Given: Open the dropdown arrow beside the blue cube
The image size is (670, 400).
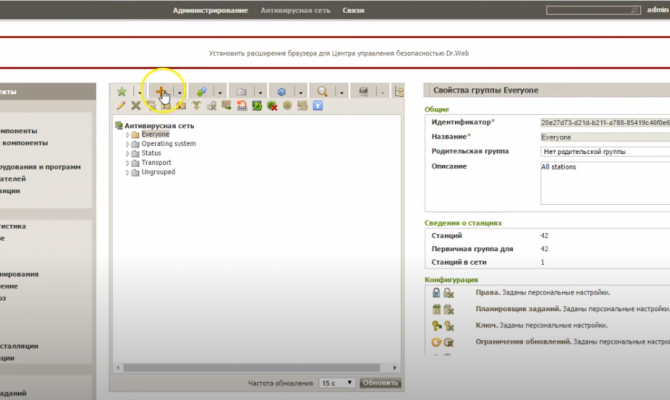Looking at the screenshot, I should point(300,92).
